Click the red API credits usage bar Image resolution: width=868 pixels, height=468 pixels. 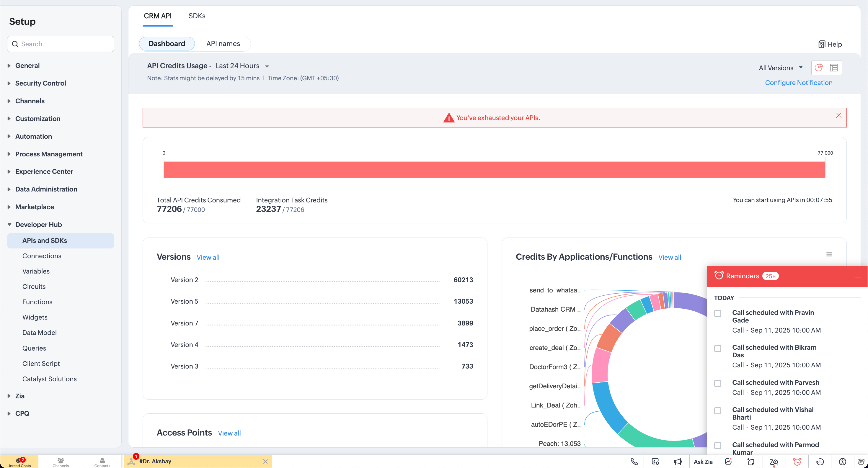click(494, 170)
